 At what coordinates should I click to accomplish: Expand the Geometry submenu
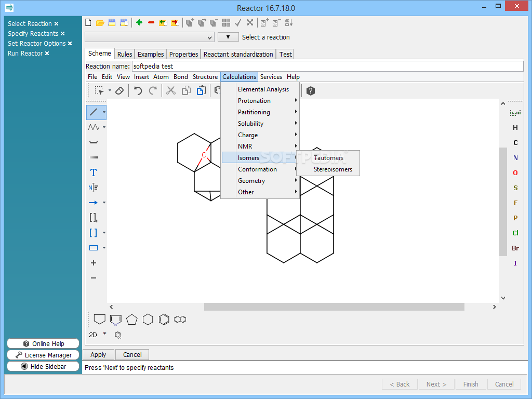(x=260, y=180)
